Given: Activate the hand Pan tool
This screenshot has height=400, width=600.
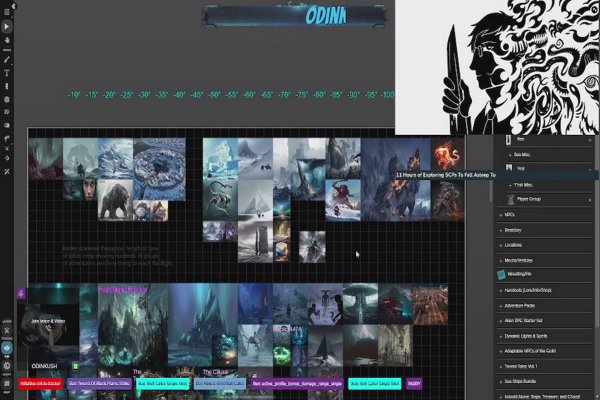Looking at the screenshot, I should [x=7, y=40].
